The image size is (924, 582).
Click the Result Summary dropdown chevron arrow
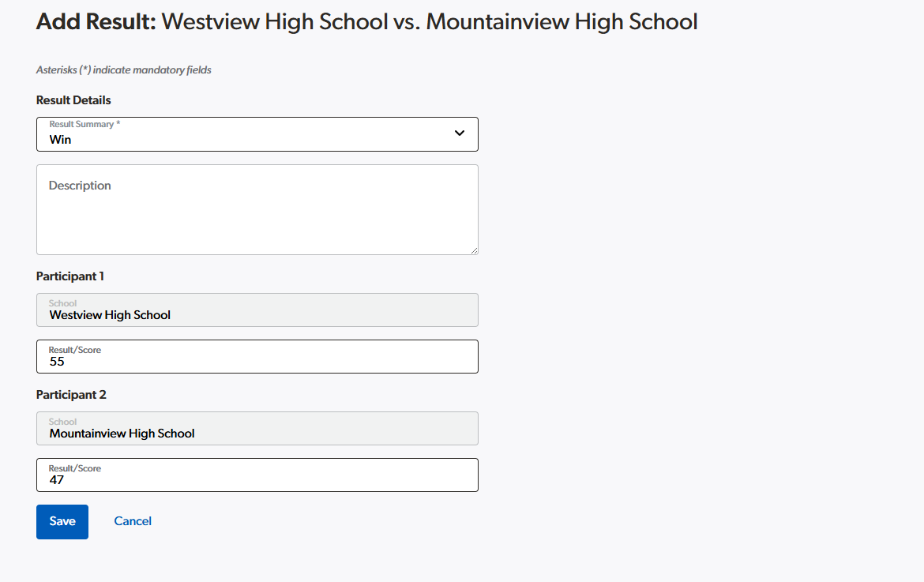tap(460, 133)
